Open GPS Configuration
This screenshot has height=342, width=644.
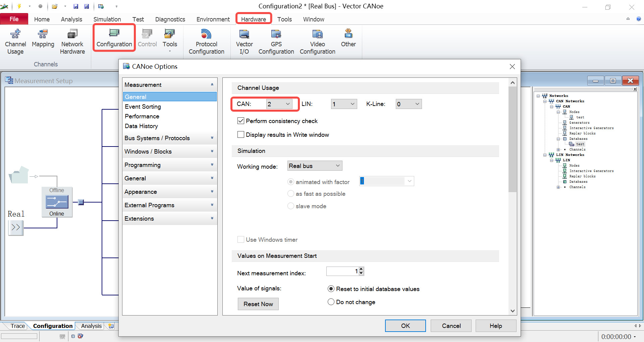[276, 42]
